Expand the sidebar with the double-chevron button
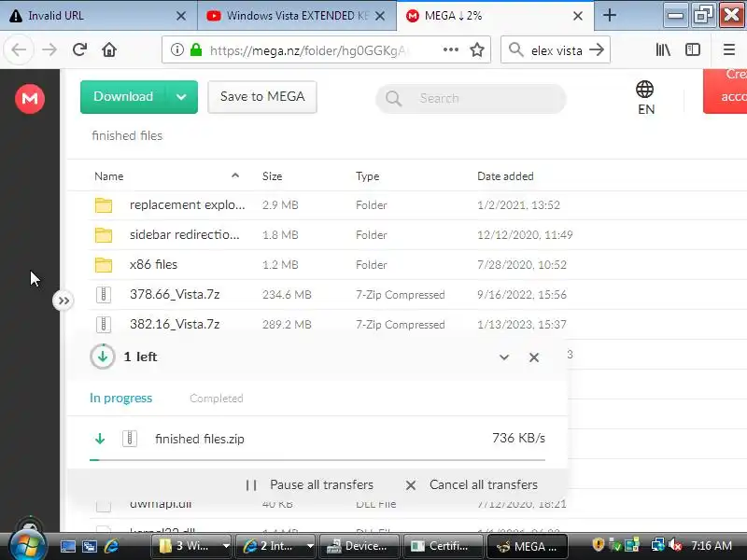 [x=63, y=301]
